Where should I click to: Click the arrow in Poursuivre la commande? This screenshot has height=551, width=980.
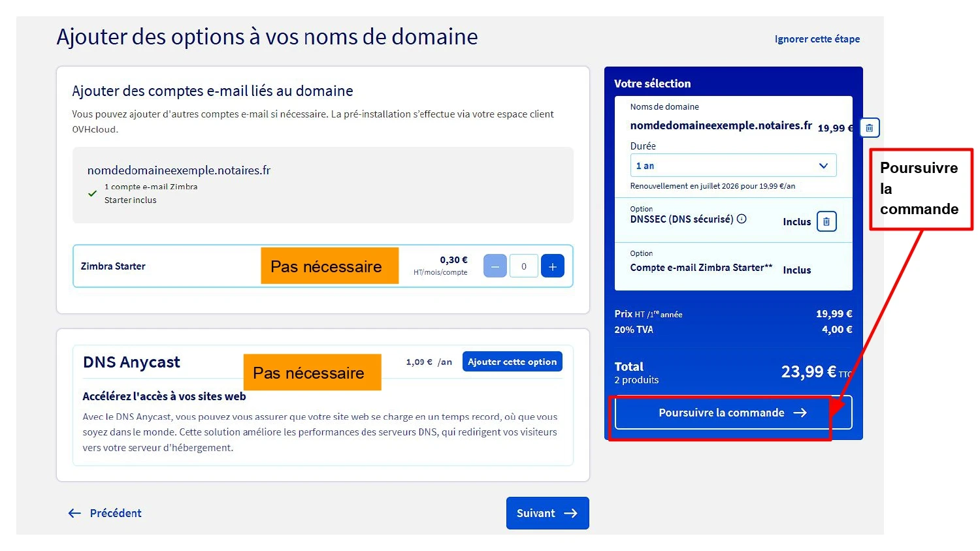pyautogui.click(x=800, y=413)
